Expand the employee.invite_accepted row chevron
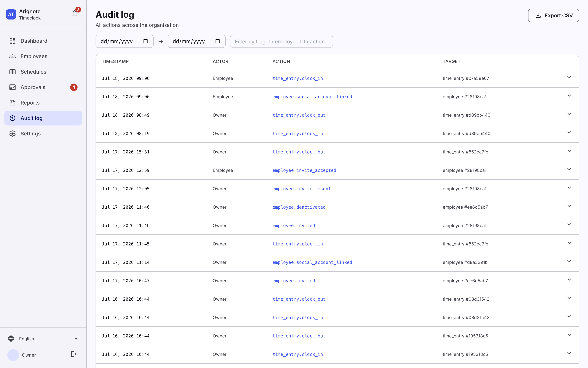588x368 pixels. click(x=569, y=169)
